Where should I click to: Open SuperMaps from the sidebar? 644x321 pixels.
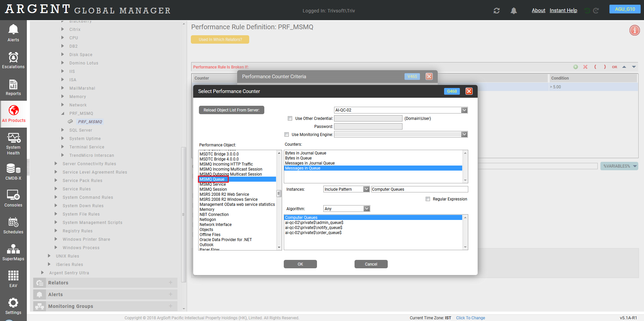(13, 252)
